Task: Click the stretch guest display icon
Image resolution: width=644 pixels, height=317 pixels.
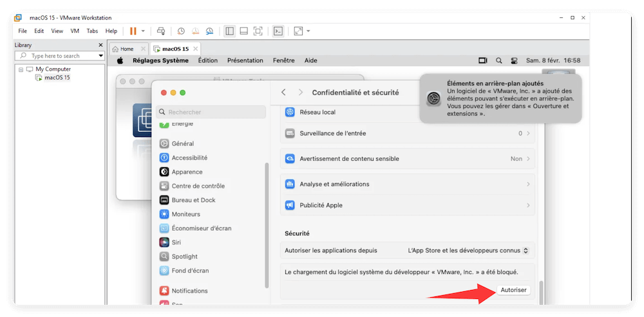Action: tap(299, 31)
